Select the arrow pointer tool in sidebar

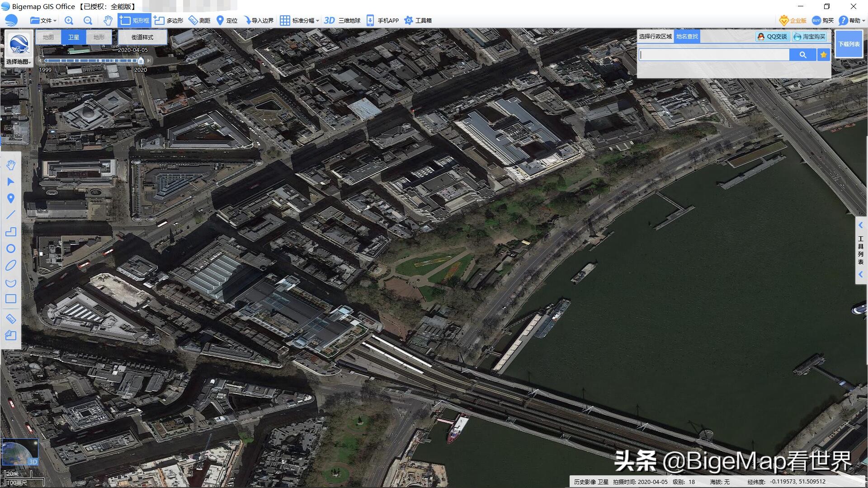[x=11, y=182]
